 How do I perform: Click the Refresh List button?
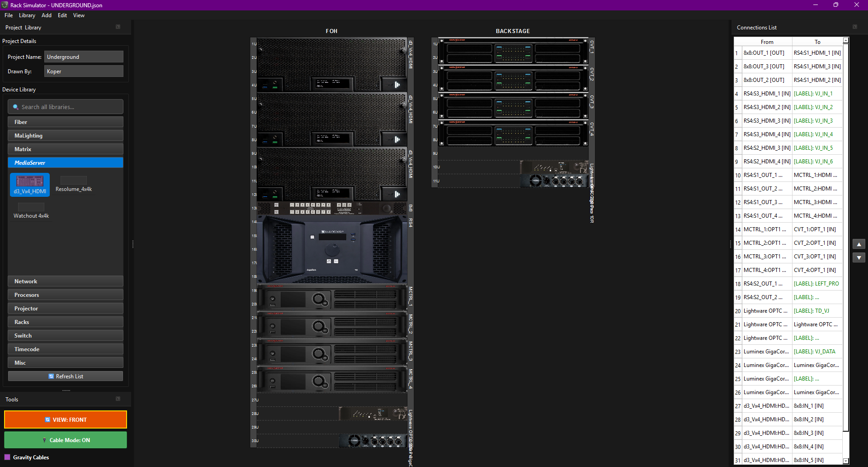(66, 376)
